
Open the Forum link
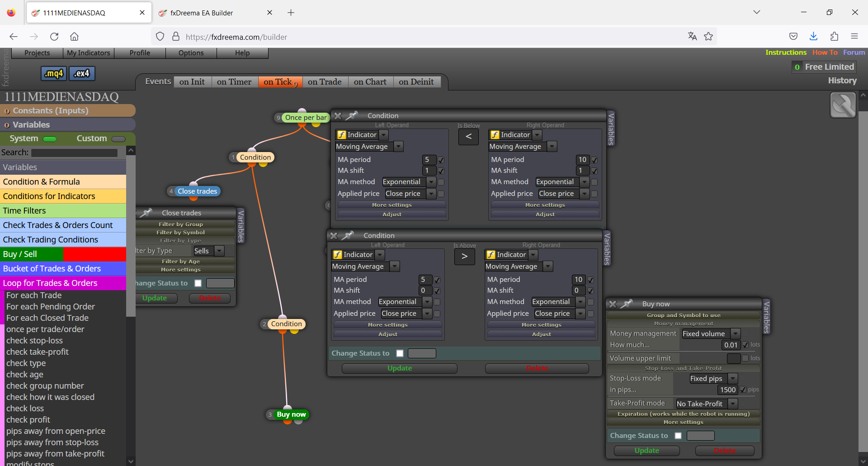[854, 52]
